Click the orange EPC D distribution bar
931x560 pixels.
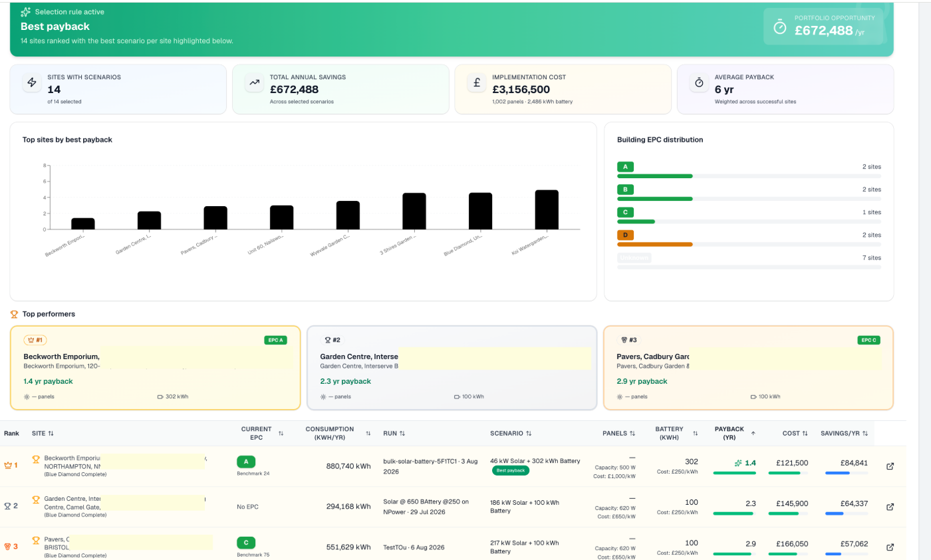655,244
